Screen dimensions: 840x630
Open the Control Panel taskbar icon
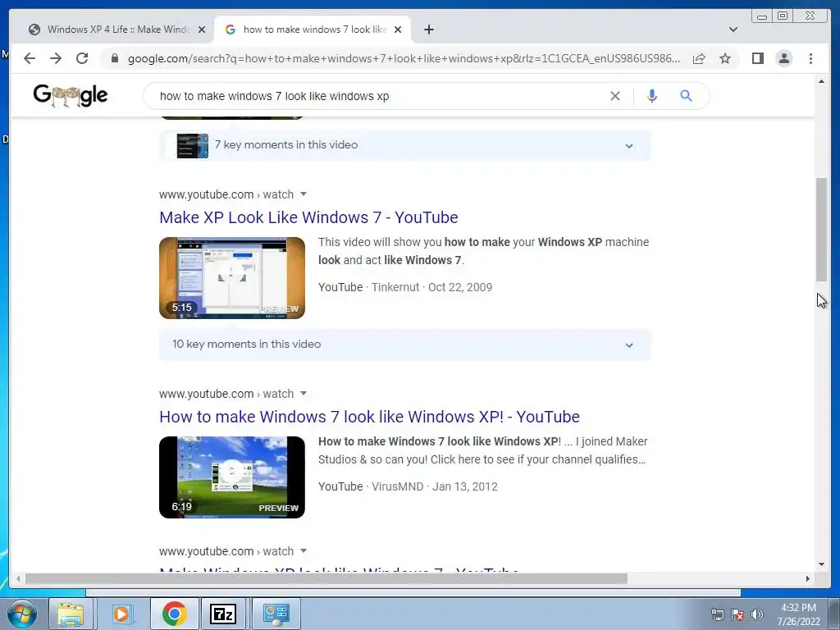(276, 614)
